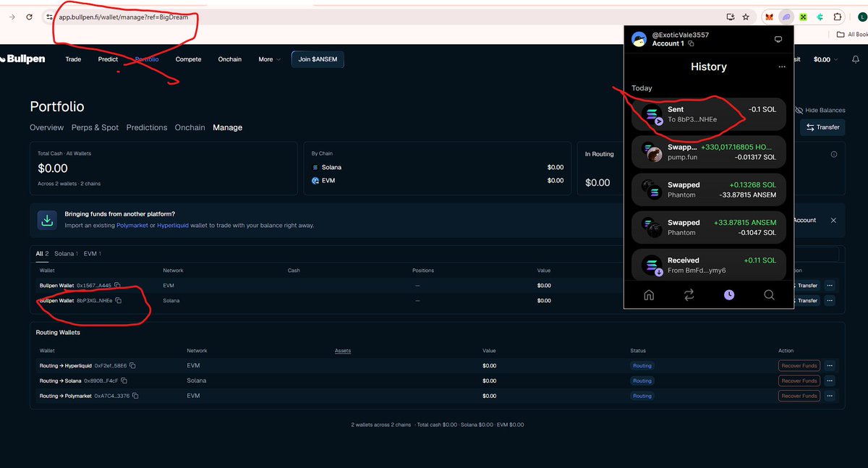Open the Predict page
The image size is (868, 468).
click(108, 59)
